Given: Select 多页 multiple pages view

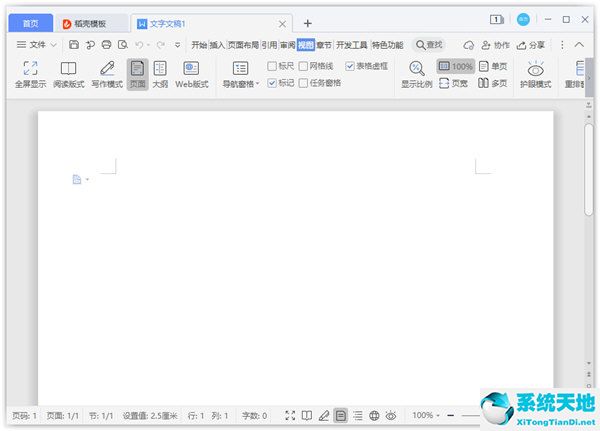Looking at the screenshot, I should pyautogui.click(x=493, y=83).
